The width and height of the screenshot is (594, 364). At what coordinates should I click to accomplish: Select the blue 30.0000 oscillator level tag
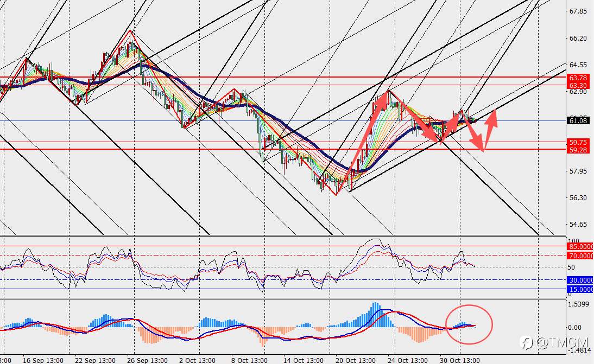[580, 280]
